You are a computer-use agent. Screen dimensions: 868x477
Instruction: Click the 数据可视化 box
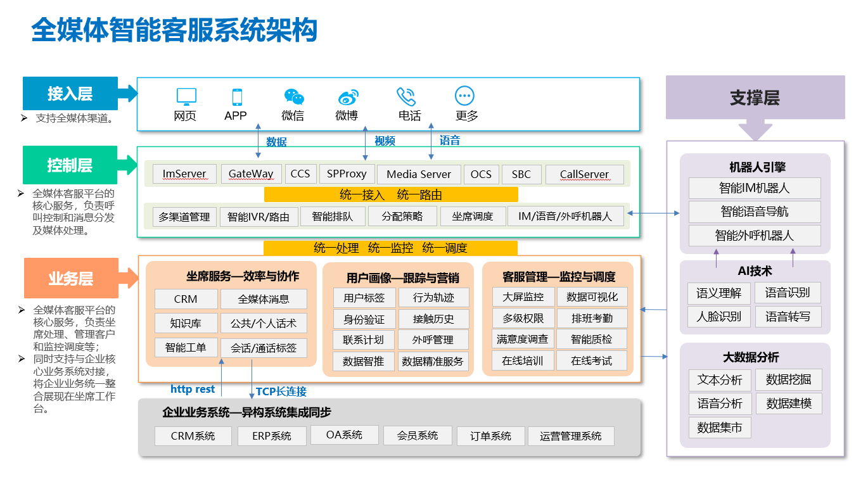[592, 297]
